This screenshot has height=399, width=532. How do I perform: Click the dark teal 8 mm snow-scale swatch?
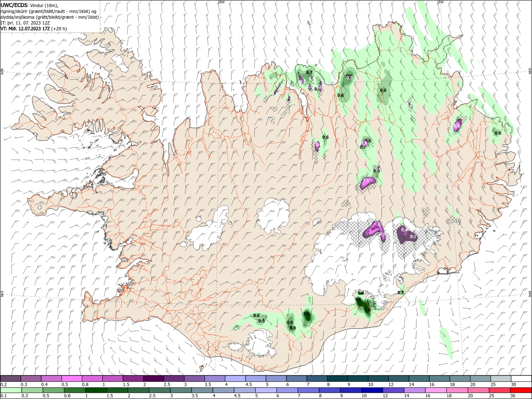click(337, 379)
